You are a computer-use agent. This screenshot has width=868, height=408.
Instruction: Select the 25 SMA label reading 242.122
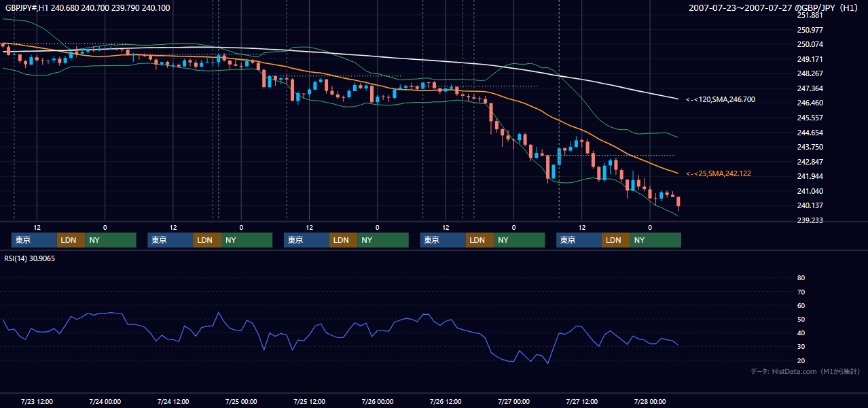click(x=719, y=174)
